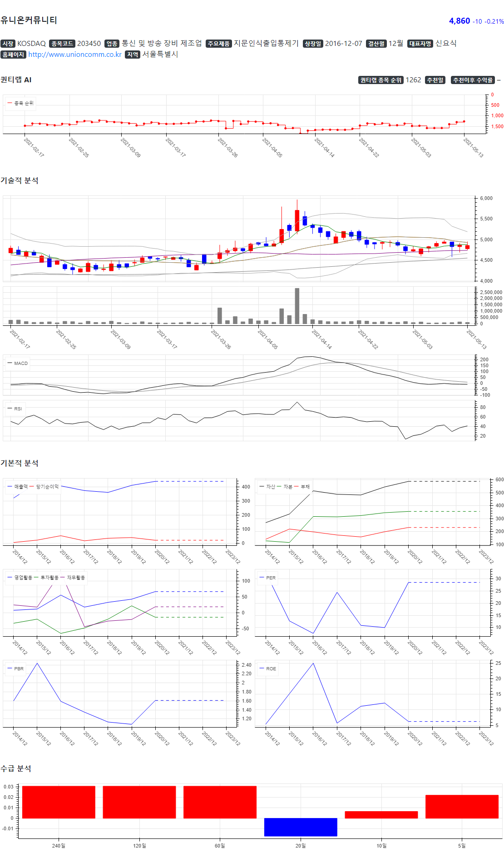Click the blue negative bar above 20일
The height and width of the screenshot is (853, 504).
point(301,827)
